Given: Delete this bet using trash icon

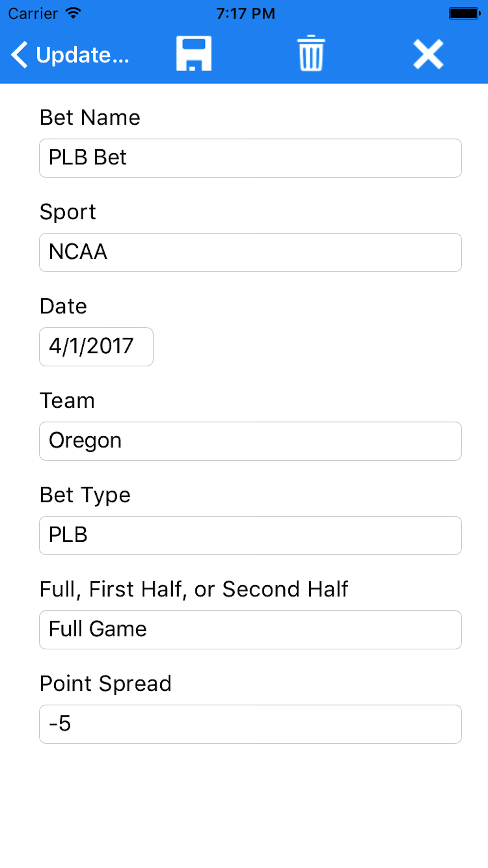Looking at the screenshot, I should coord(311,53).
